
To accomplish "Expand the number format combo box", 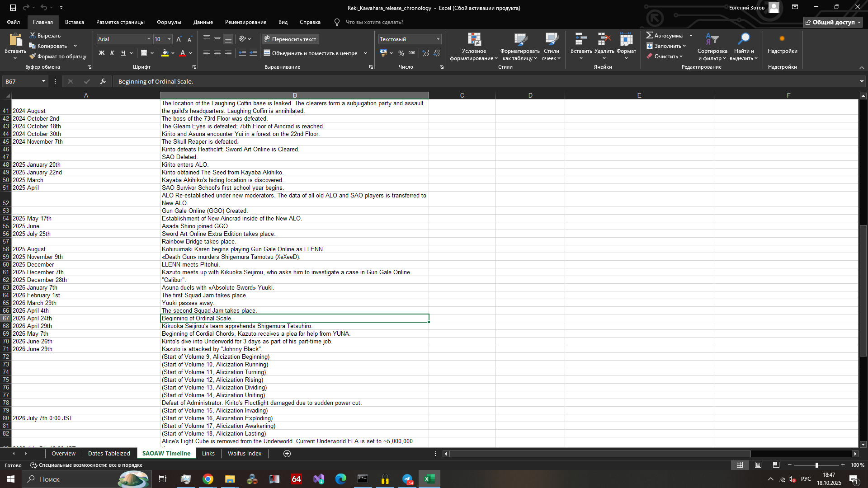I will (x=438, y=39).
